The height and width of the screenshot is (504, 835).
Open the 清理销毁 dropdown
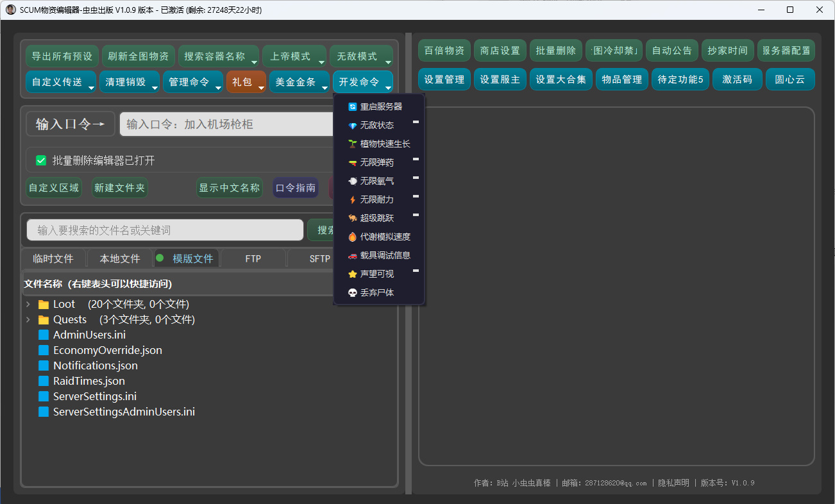click(x=130, y=82)
